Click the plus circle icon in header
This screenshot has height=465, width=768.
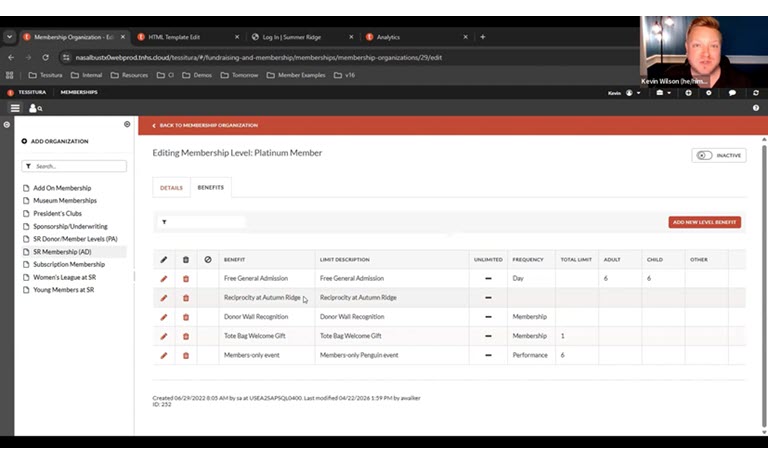[688, 93]
